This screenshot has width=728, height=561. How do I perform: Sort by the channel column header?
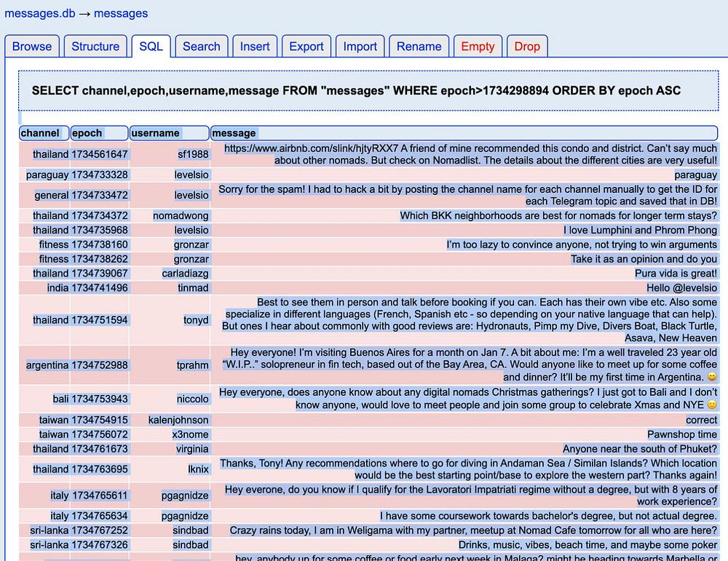pyautogui.click(x=44, y=133)
